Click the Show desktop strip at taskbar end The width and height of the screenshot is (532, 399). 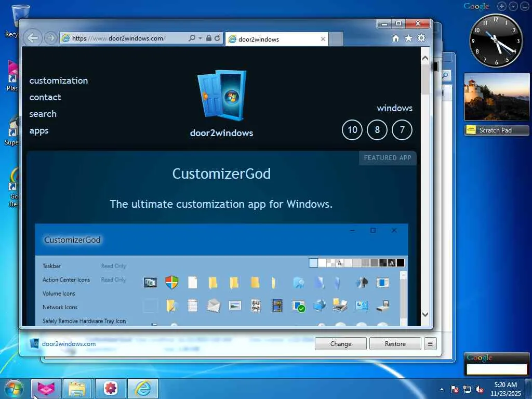coord(528,389)
